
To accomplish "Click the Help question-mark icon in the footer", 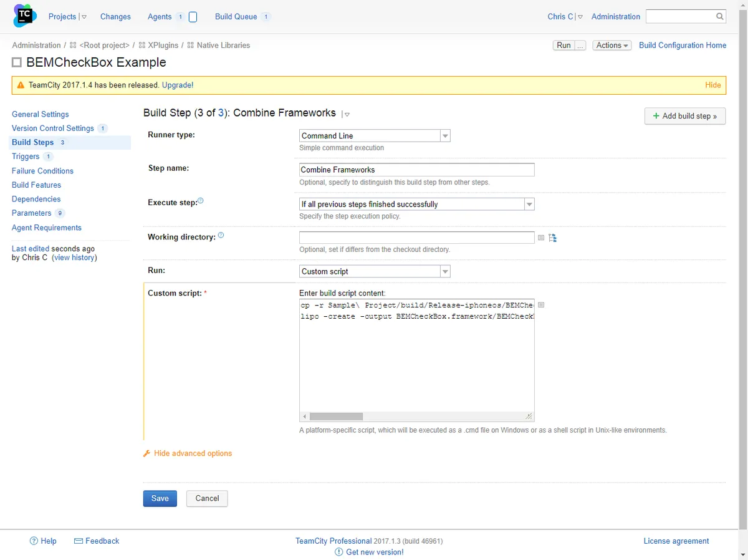I will 34,541.
